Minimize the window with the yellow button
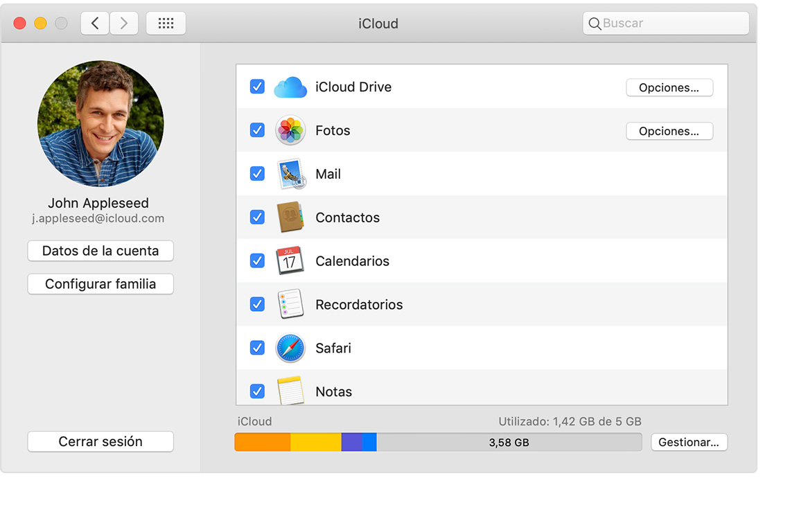The image size is (808, 532). 40,23
